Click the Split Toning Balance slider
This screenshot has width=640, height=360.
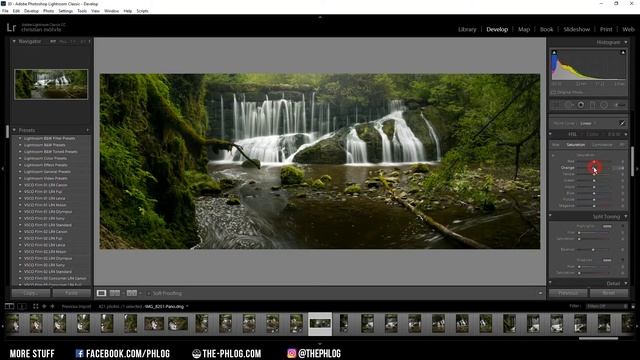594,249
